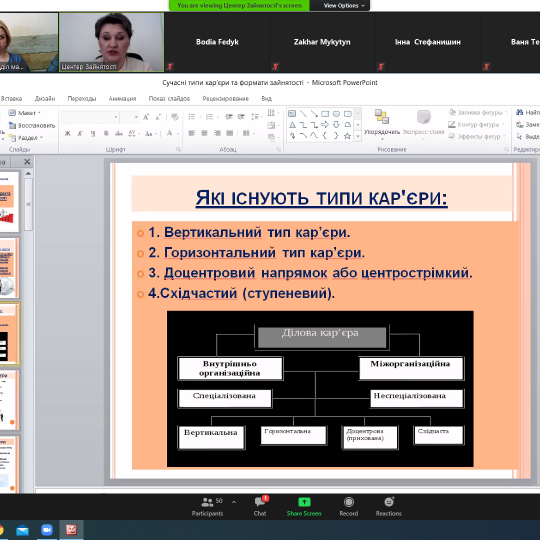Image resolution: width=540 pixels, height=540 pixels.
Task: Open Рецензирование ribbon tab
Action: (x=226, y=98)
